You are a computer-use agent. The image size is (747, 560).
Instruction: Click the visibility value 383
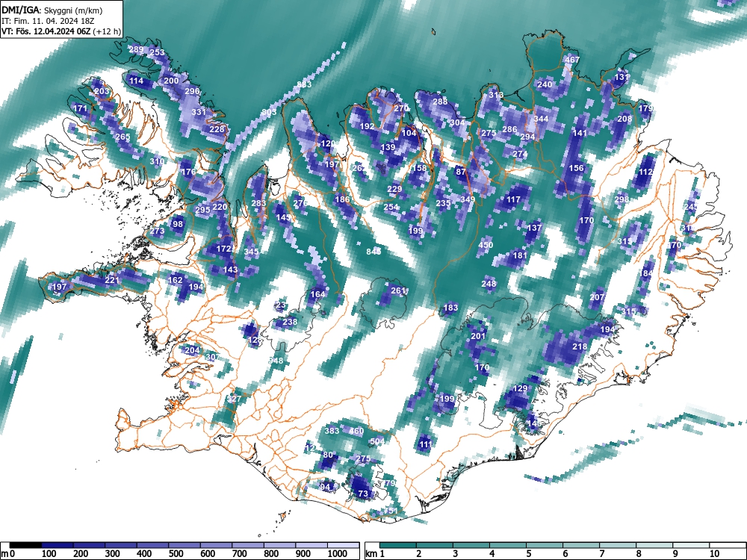coord(332,431)
